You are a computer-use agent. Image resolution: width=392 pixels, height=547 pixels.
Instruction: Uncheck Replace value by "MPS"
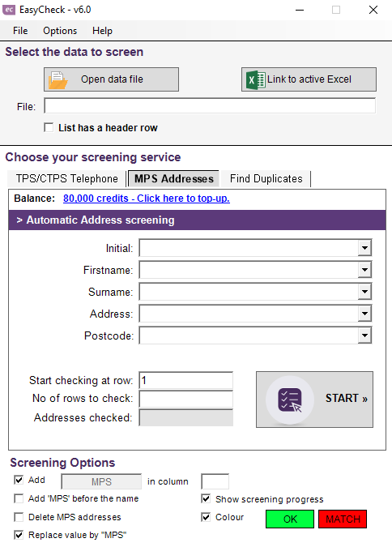point(19,535)
